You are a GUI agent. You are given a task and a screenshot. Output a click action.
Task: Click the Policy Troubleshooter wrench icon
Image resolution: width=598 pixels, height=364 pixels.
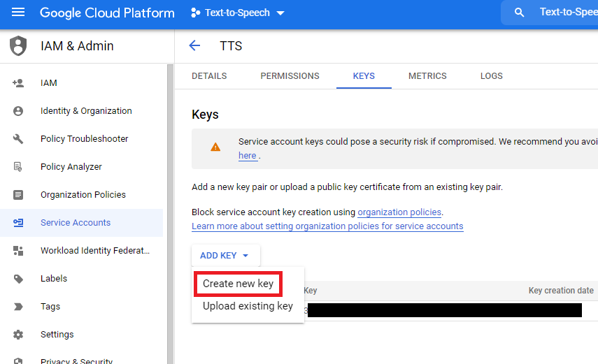pos(18,139)
